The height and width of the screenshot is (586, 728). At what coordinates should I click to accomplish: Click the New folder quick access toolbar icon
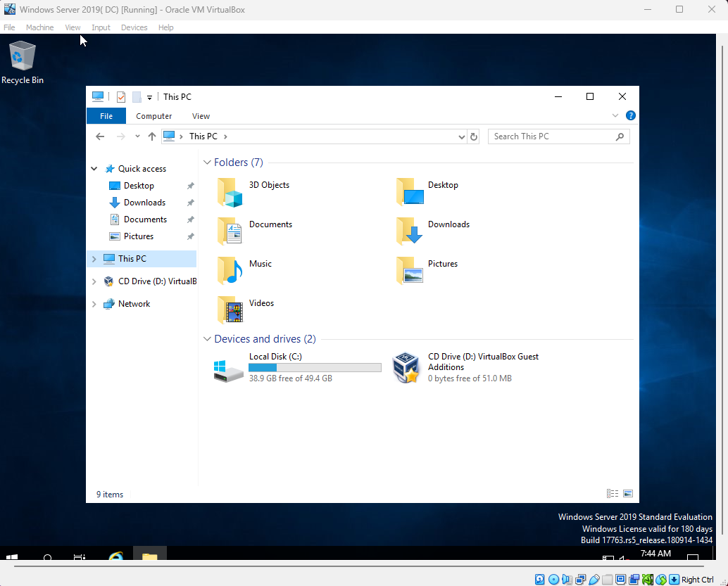137,97
